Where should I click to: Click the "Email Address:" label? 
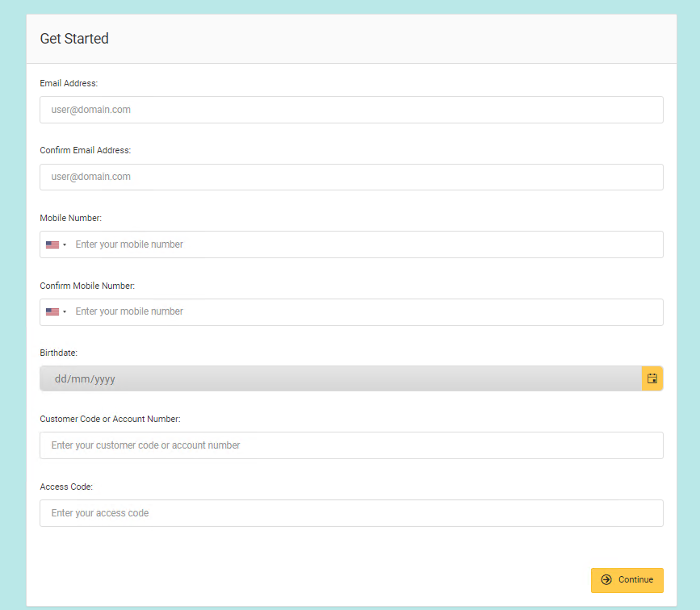coord(69,83)
